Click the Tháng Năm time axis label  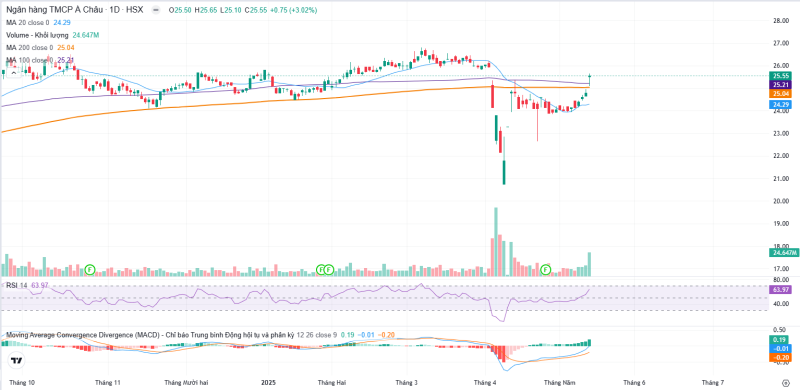559,382
